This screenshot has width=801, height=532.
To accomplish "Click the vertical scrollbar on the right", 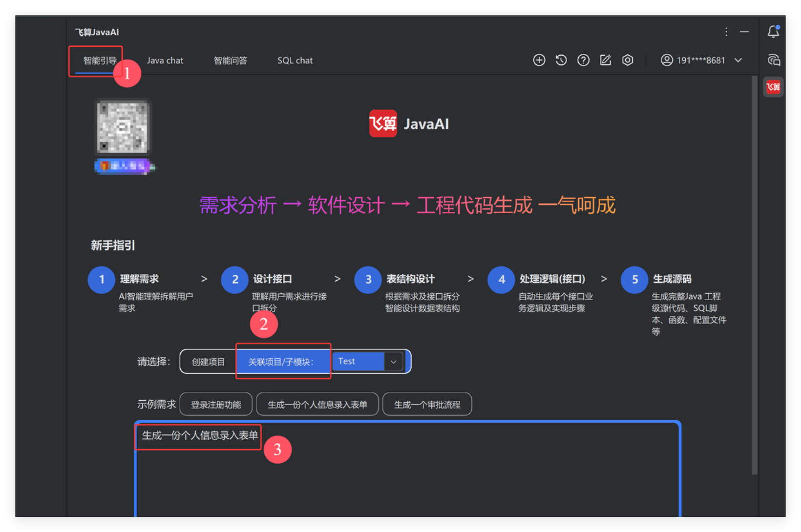I will (754, 273).
